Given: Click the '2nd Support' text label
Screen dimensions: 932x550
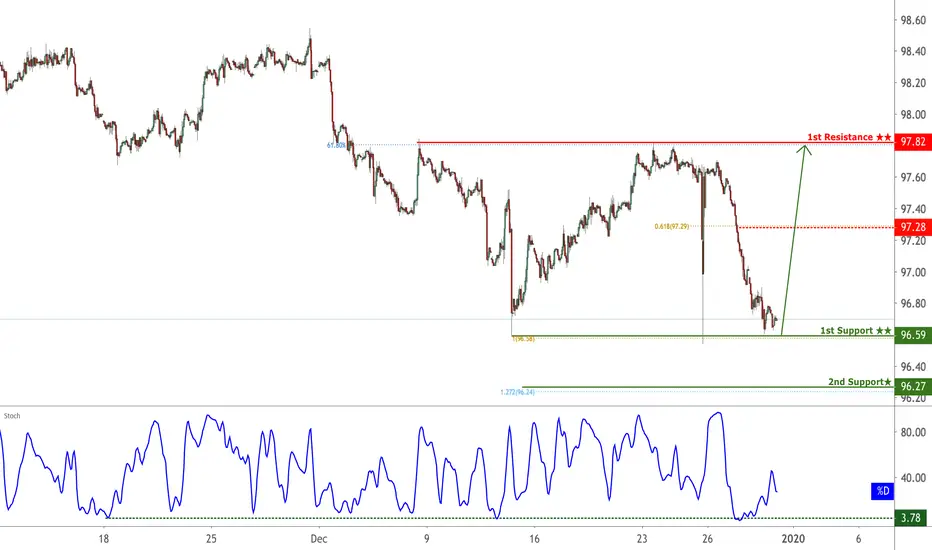Looking at the screenshot, I should [859, 382].
